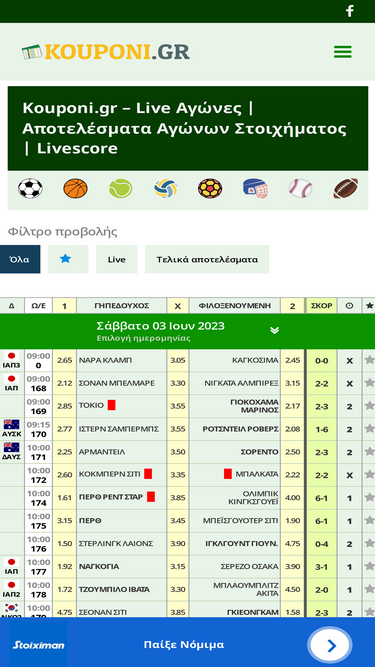Click the 3-1 score cell
This screenshot has width=375, height=667.
pos(322,567)
